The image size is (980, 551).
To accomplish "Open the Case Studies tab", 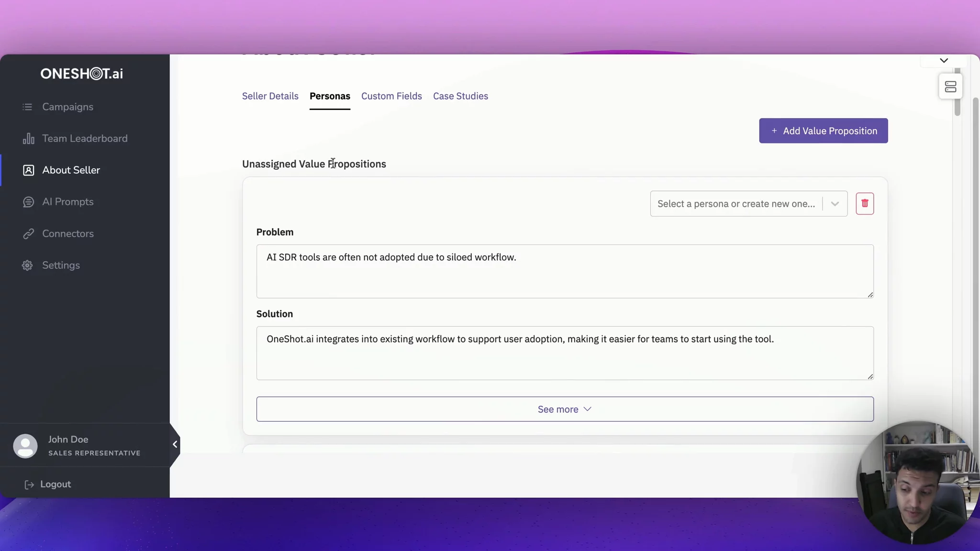I will [460, 96].
